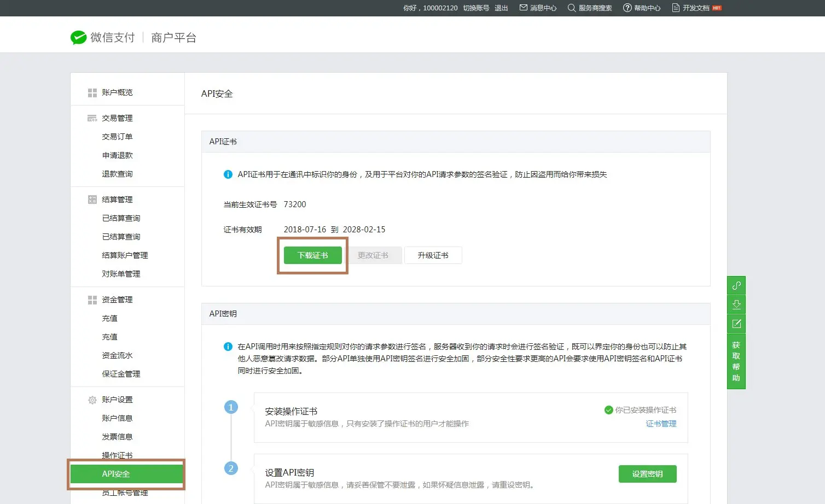825x504 pixels.
Task: Collapse the 资金管理 sidebar section
Action: click(117, 300)
